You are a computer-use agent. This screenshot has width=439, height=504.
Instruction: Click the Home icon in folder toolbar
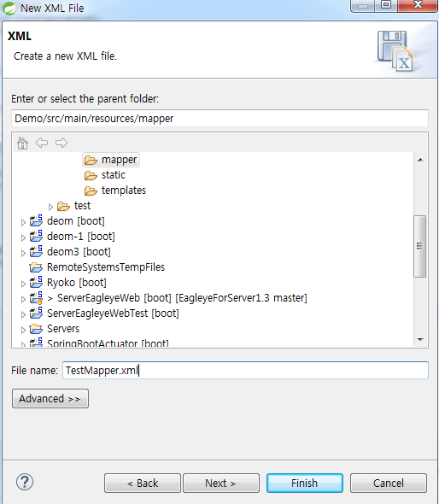(22, 143)
